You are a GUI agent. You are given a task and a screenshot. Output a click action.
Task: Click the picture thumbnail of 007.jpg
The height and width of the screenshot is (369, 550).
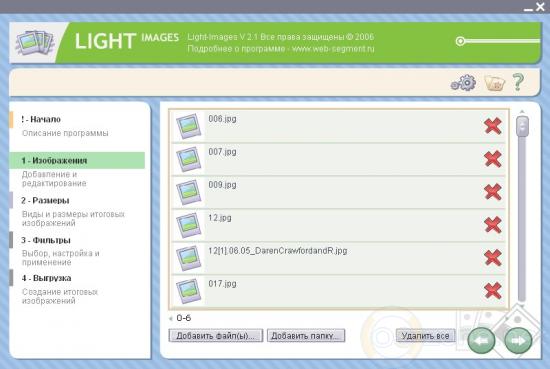coord(189,159)
